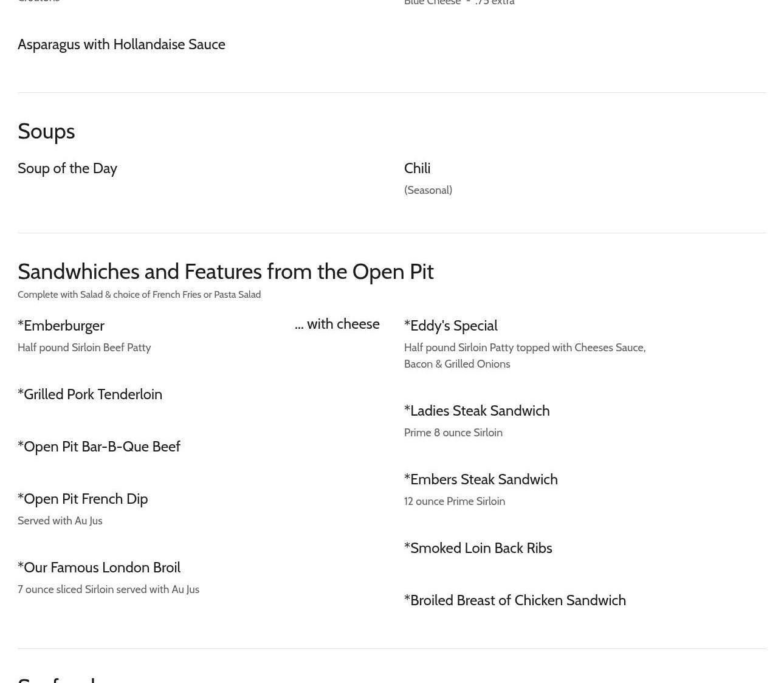Select the Open Pit French Dip item

(x=83, y=499)
